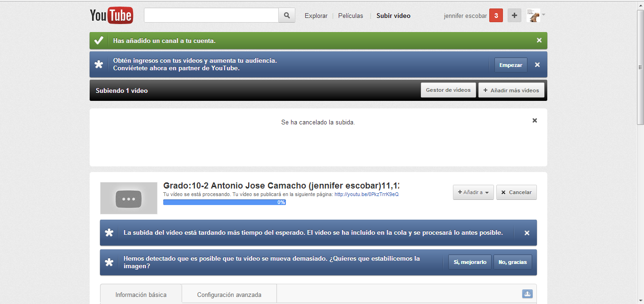Focus the YouTube search box

tap(211, 16)
